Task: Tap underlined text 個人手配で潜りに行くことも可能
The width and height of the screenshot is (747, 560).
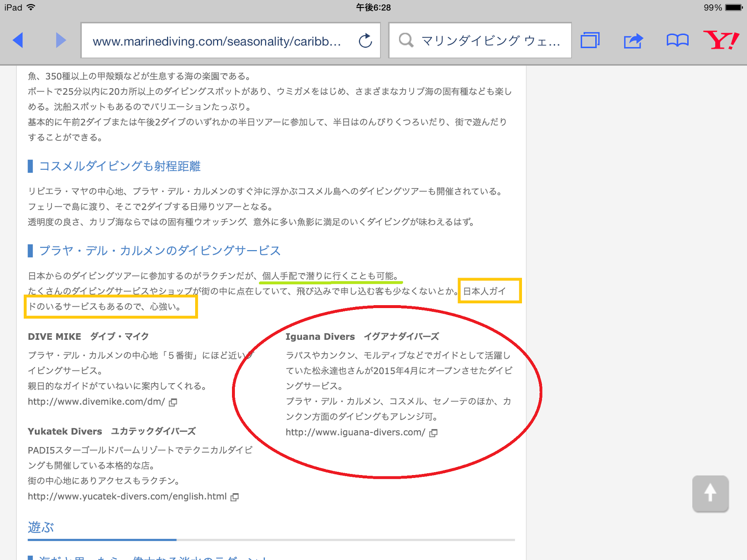Action: pos(330,276)
